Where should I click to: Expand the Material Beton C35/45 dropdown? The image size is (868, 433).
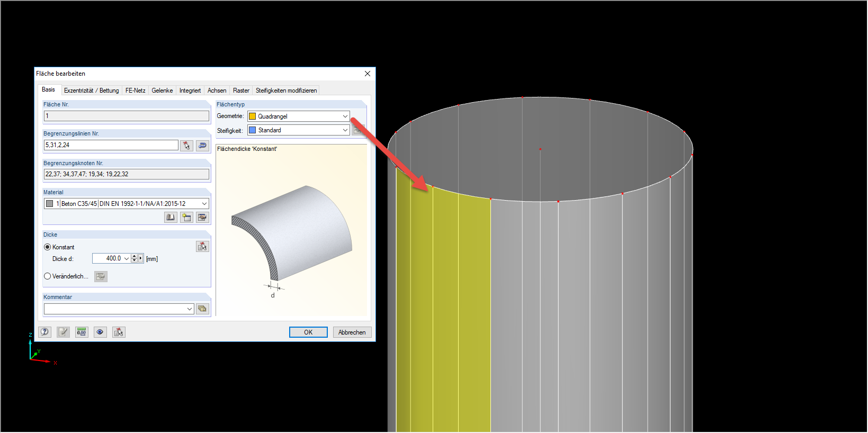[x=204, y=204]
